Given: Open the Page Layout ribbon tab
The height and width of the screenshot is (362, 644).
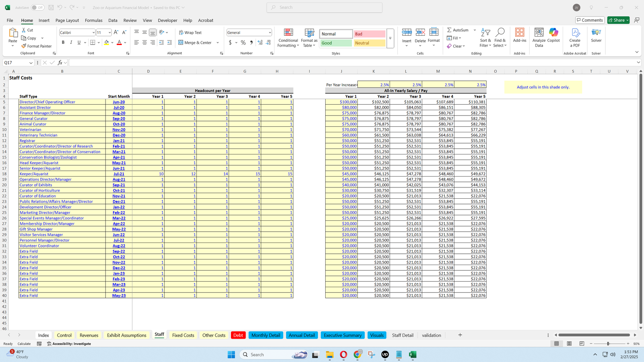Looking at the screenshot, I should pos(67,21).
